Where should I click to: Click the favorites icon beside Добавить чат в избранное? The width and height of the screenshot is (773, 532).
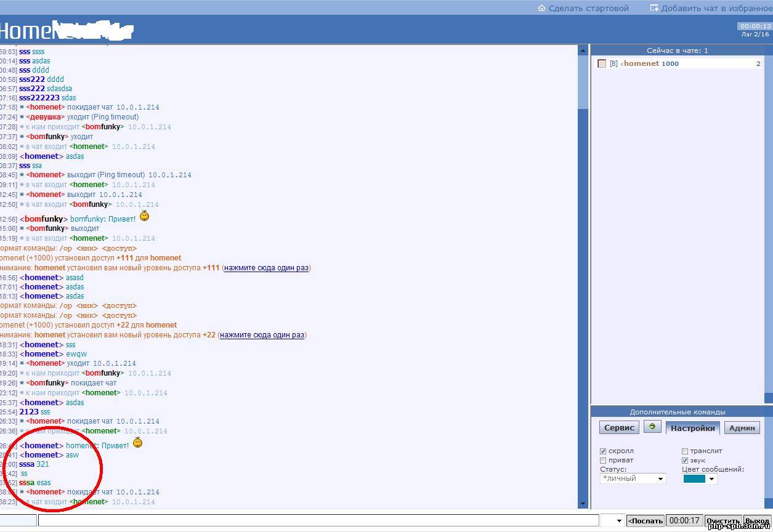tap(654, 8)
